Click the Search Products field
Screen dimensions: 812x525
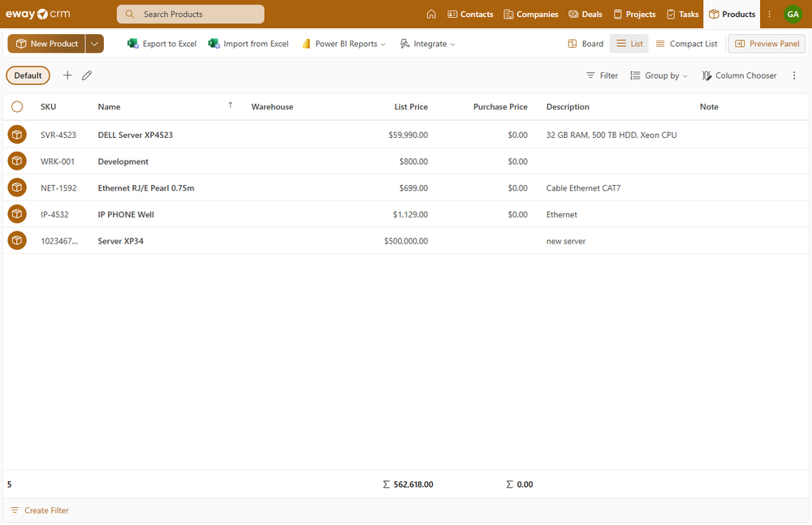191,14
